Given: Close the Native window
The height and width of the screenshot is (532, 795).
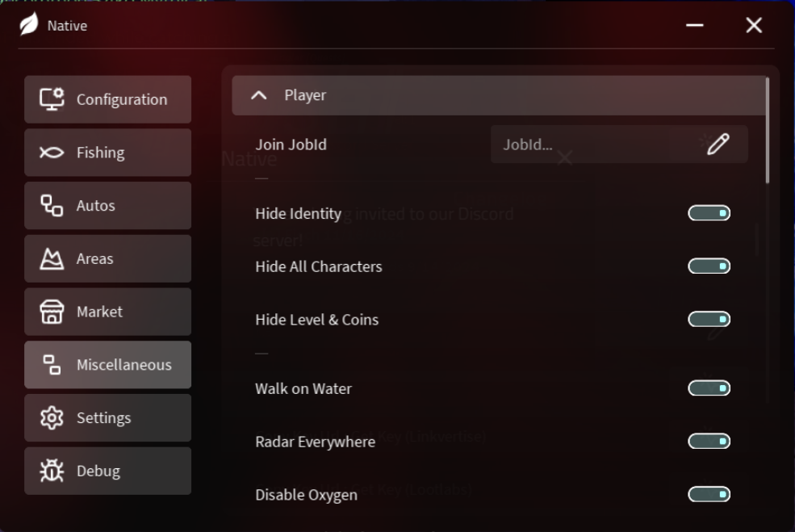Looking at the screenshot, I should click(754, 25).
